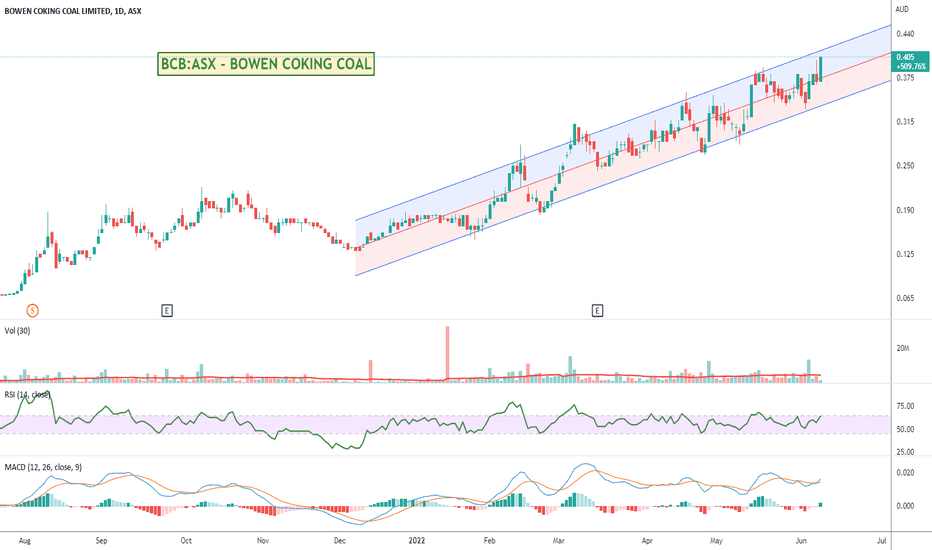Viewport: 932px width, 550px height.
Task: Click the Mar label on time axis
Action: pyautogui.click(x=558, y=540)
